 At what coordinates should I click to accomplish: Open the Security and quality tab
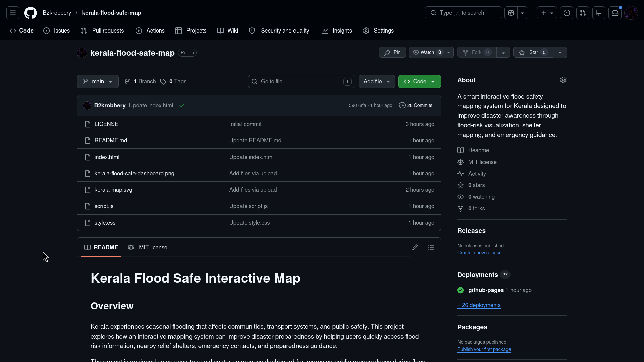(x=279, y=31)
